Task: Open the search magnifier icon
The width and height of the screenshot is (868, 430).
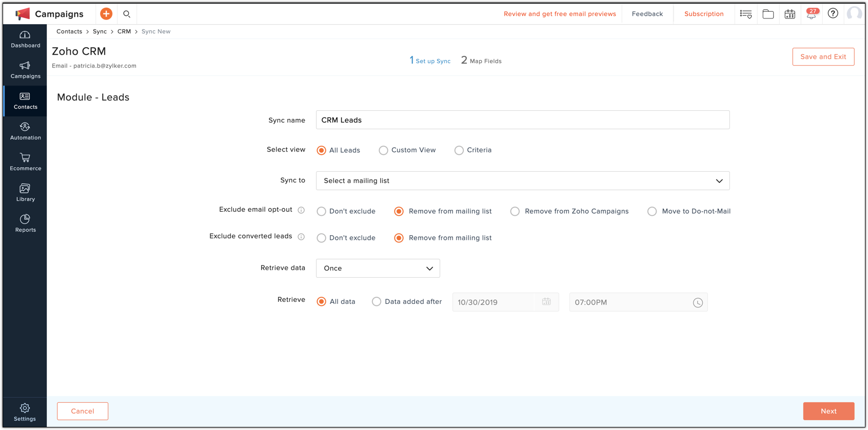Action: click(x=127, y=14)
